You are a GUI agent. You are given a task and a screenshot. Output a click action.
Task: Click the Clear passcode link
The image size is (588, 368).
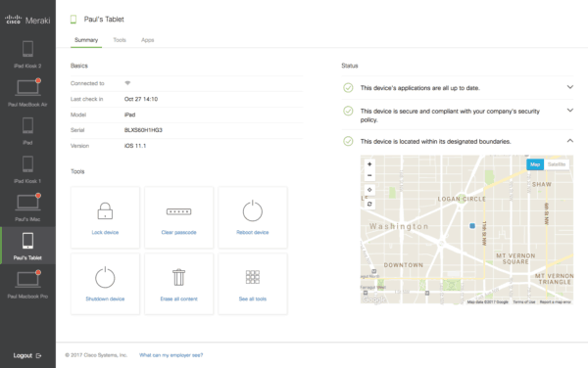coord(179,233)
